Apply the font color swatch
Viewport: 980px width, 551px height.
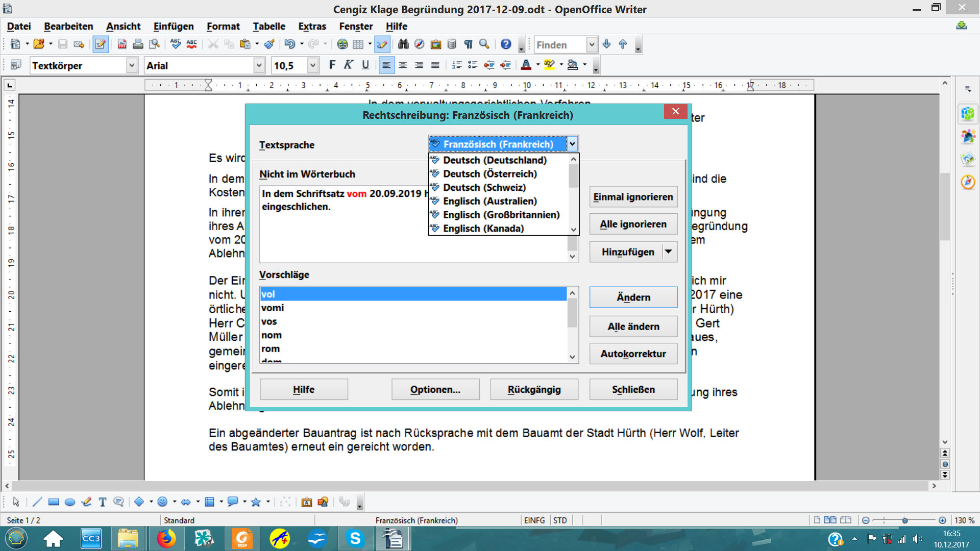[526, 65]
